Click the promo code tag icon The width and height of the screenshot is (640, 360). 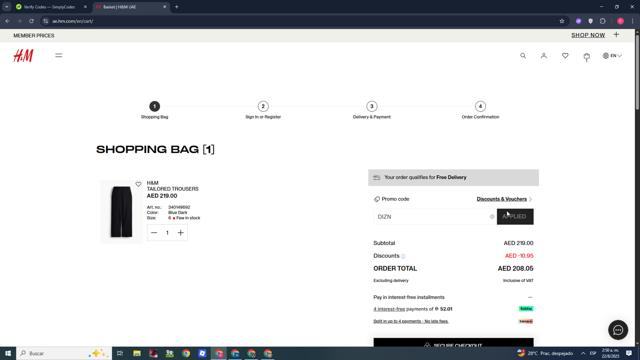377,199
